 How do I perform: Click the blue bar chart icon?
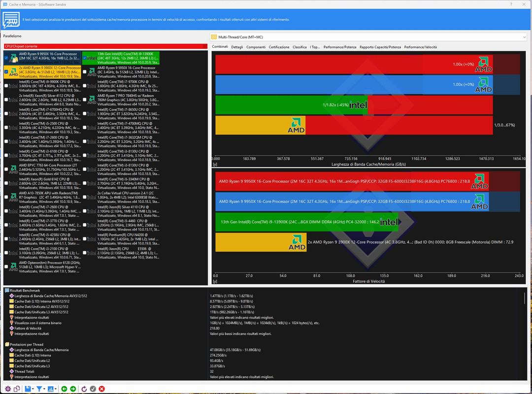tap(51, 389)
